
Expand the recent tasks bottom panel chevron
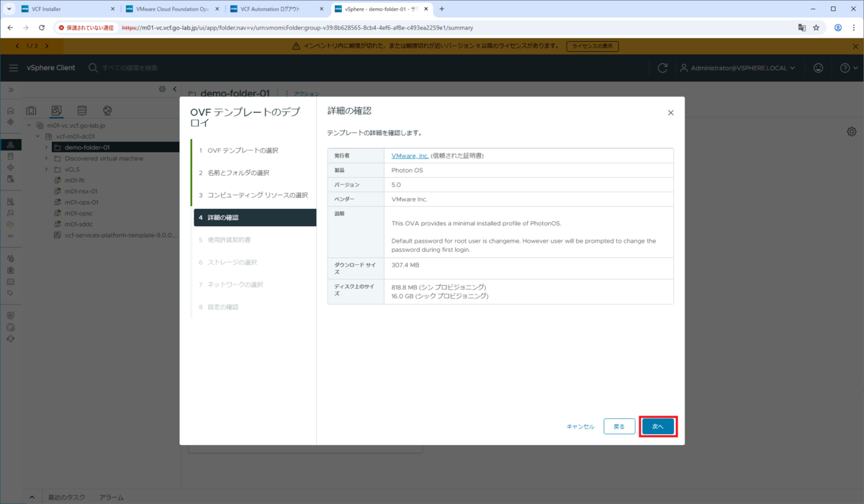32,498
